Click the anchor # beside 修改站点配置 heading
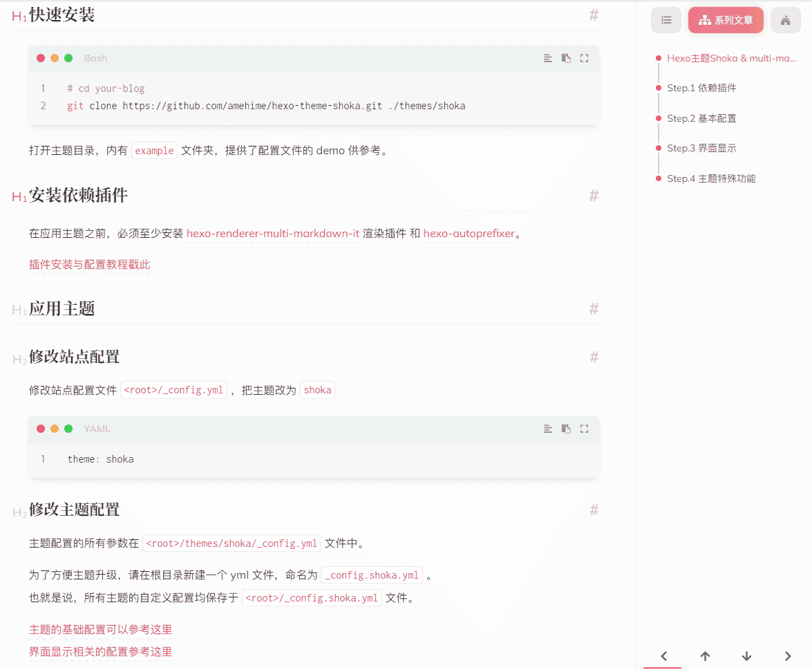812x670 pixels. point(594,357)
